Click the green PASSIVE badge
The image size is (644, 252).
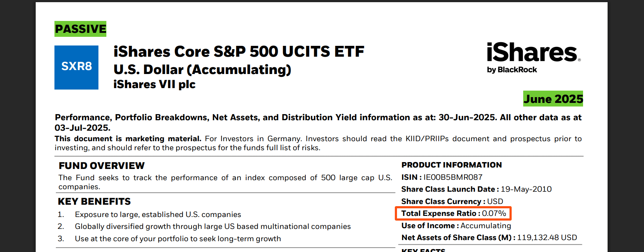point(80,29)
